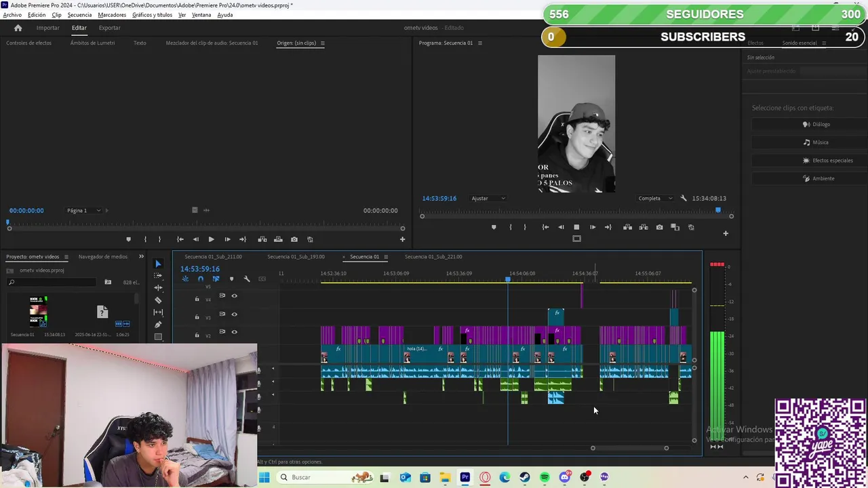Toggle eye visibility for track V4
This screenshot has height=488, width=868.
click(234, 296)
